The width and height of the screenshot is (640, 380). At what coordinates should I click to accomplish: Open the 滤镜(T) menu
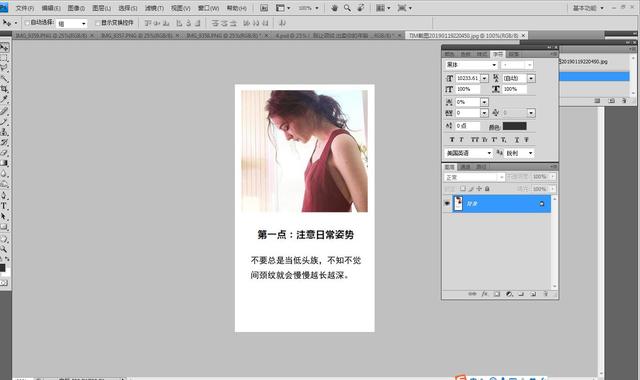coord(154,8)
